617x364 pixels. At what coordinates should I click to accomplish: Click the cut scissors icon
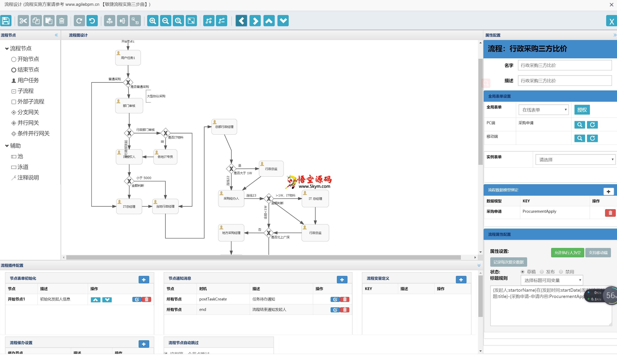click(23, 21)
